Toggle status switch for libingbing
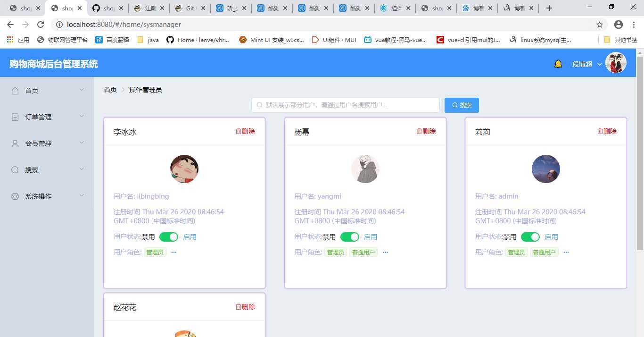The height and width of the screenshot is (337, 644). point(169,237)
